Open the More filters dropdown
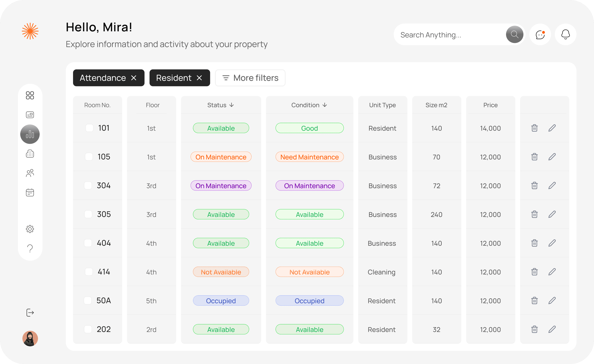Viewport: 594px width, 364px height. click(250, 78)
